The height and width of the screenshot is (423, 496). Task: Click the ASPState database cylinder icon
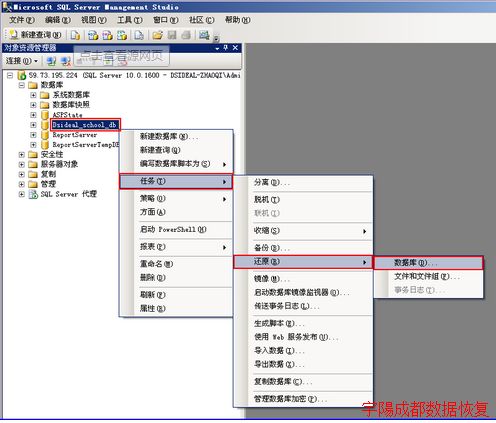45,115
